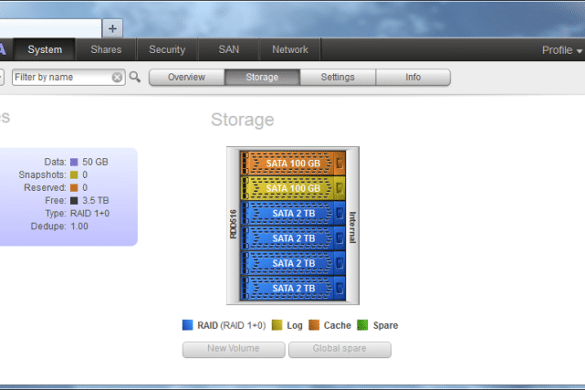Image resolution: width=585 pixels, height=390 pixels.
Task: Select the second blue SATA 2 TB drive
Action: (293, 238)
